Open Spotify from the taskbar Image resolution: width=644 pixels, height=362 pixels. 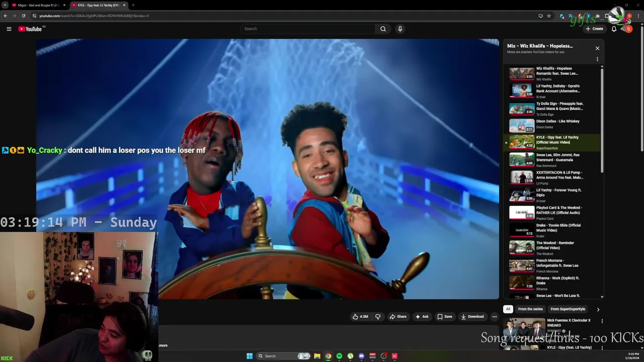click(339, 356)
